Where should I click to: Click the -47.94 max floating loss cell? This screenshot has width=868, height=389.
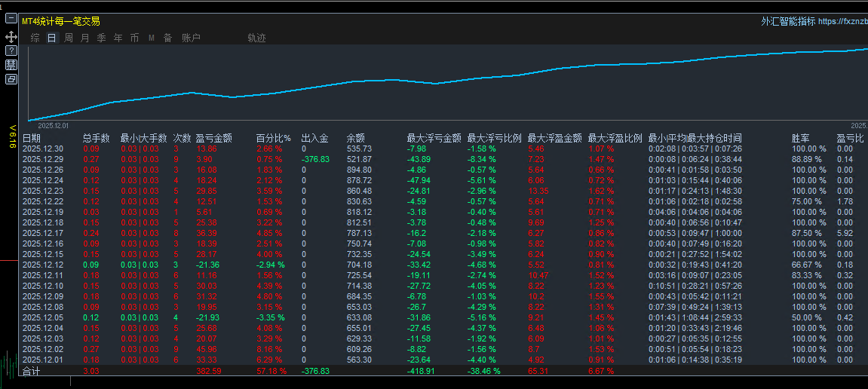tap(419, 180)
